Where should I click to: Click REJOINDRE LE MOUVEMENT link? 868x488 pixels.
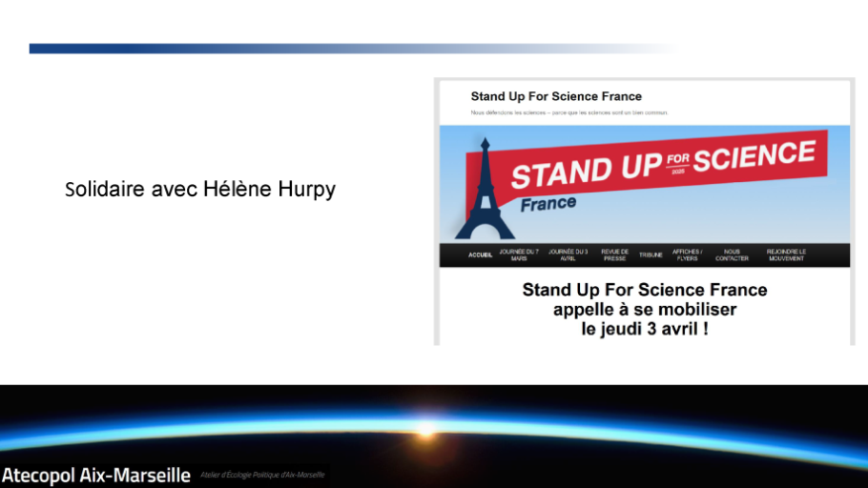point(786,255)
